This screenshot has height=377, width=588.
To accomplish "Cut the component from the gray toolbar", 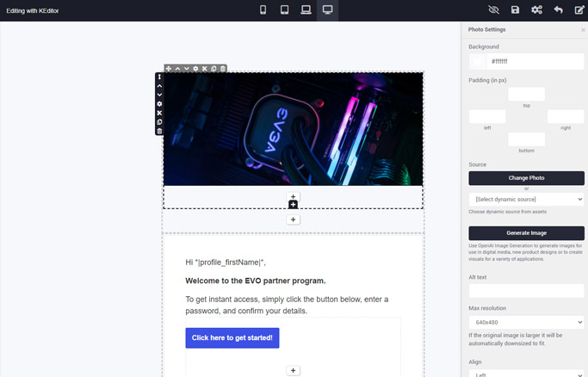I will [205, 69].
